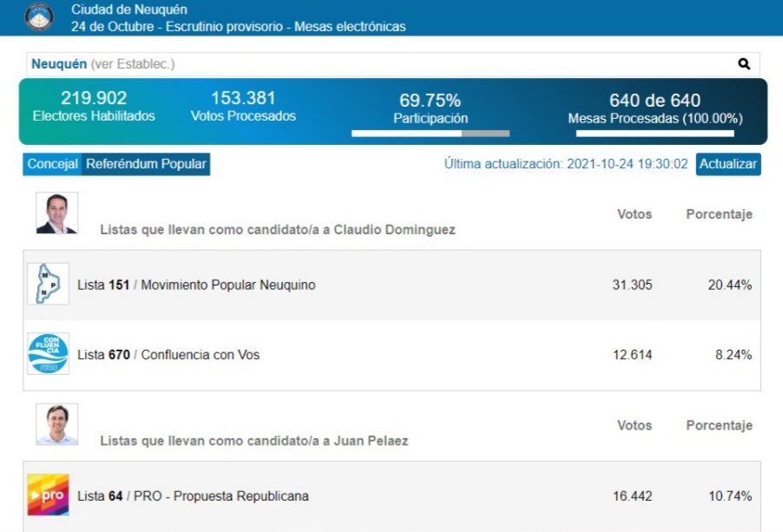Open the 'ver Establec.' link
Screen dimensions: 783x532
click(132, 64)
